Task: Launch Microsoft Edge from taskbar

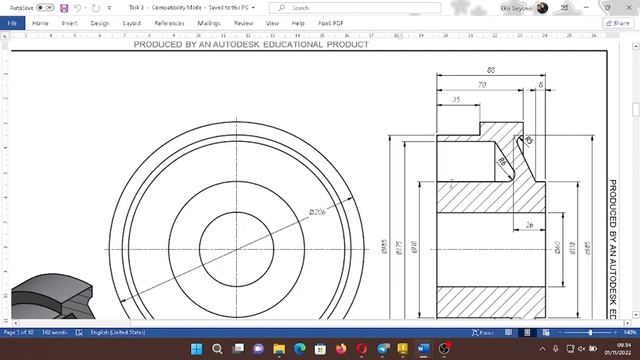Action: 300,349
